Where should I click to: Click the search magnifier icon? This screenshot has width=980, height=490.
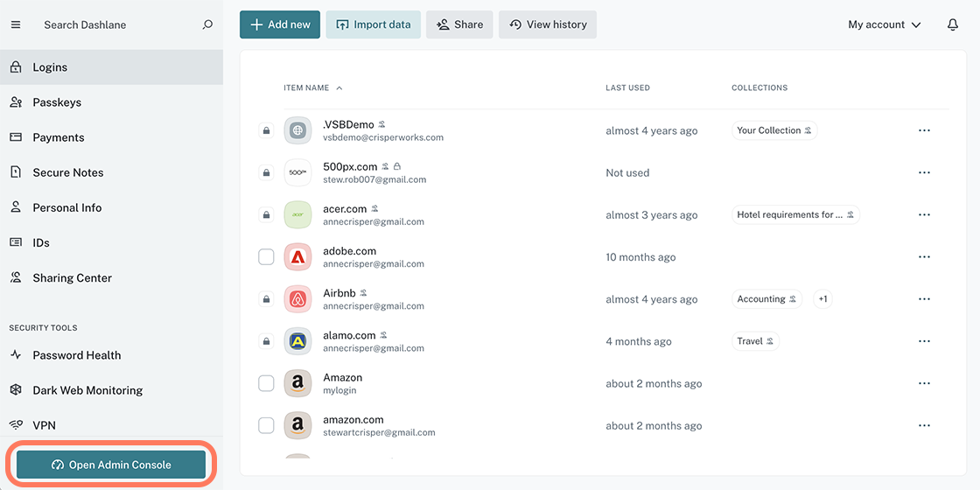(x=207, y=24)
